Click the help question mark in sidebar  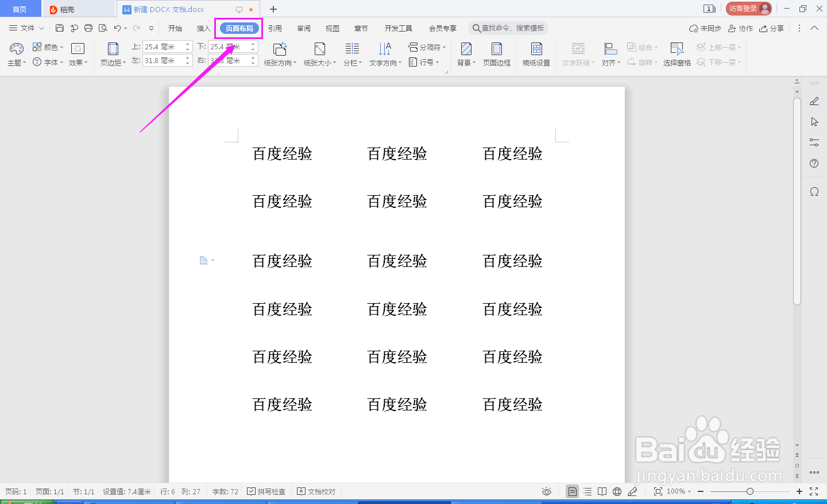coord(814,164)
